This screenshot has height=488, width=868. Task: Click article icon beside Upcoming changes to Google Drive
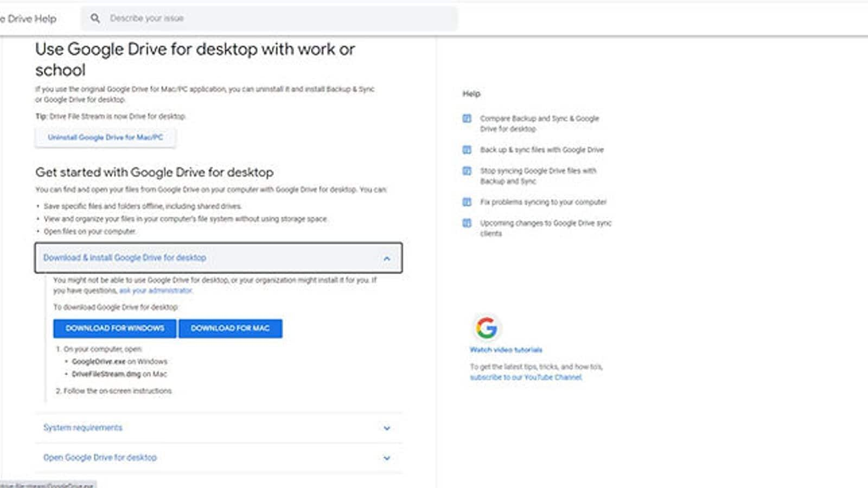pos(467,223)
